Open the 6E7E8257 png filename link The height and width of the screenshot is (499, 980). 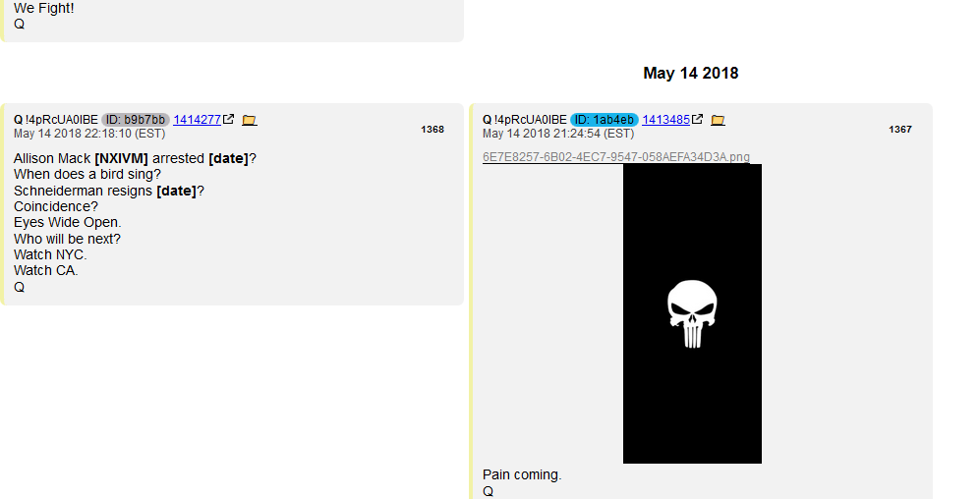click(x=615, y=157)
